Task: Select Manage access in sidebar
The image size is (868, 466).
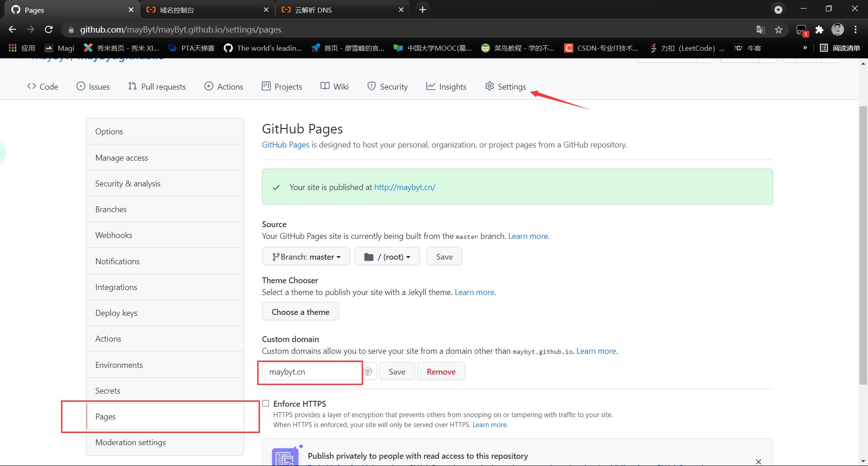Action: [x=165, y=157]
